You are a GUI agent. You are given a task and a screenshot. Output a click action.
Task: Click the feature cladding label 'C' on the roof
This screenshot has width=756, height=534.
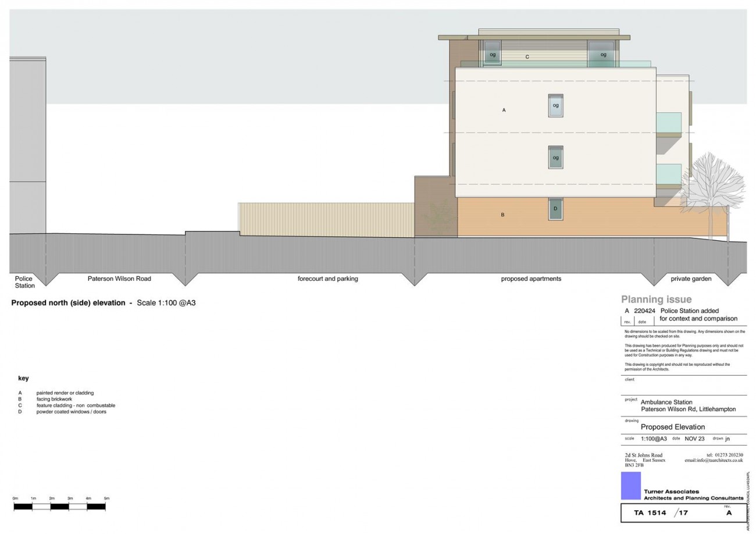[527, 57]
